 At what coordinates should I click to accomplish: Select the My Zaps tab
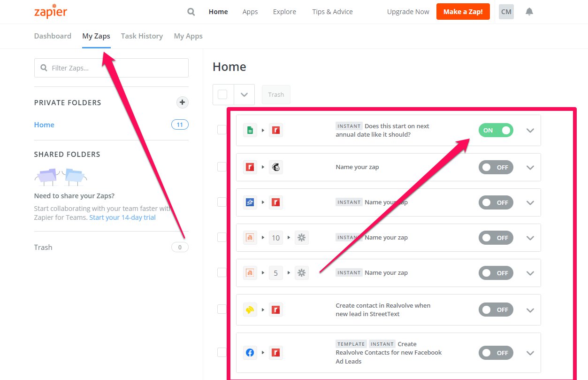point(96,36)
